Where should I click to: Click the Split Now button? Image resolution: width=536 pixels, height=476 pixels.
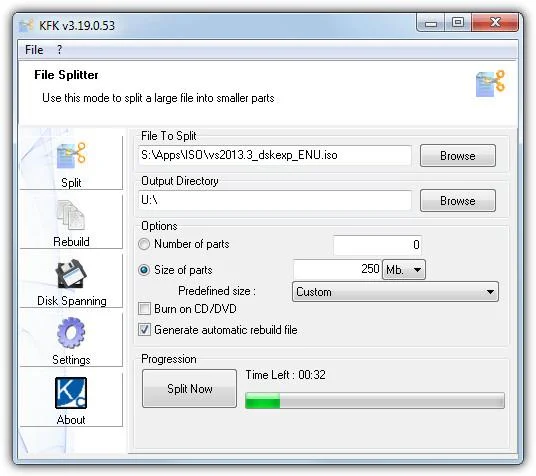click(189, 388)
